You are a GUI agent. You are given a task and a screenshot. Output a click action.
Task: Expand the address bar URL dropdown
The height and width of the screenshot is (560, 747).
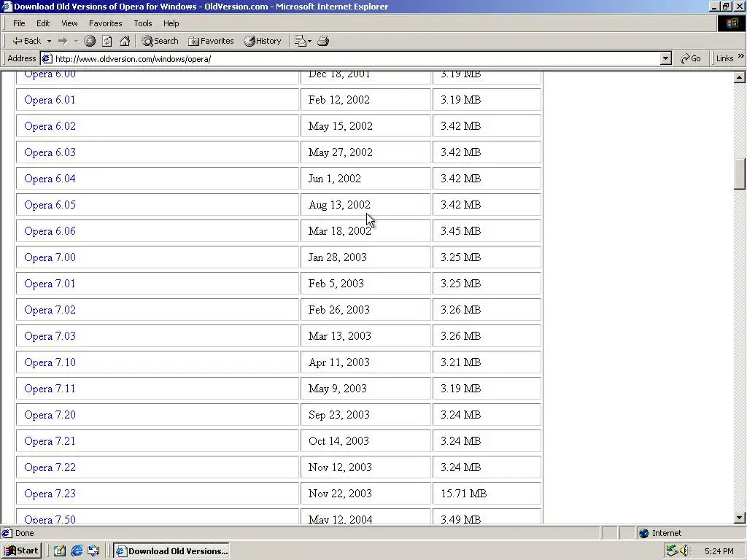pyautogui.click(x=666, y=58)
